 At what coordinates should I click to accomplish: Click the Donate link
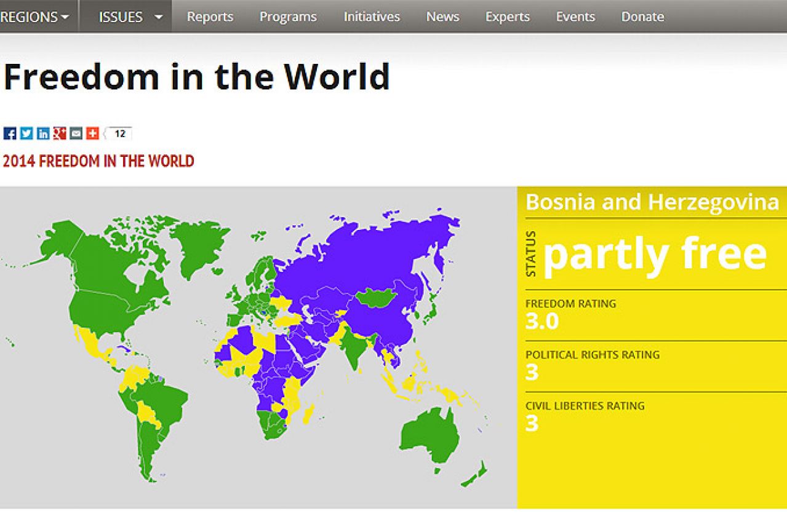(642, 17)
